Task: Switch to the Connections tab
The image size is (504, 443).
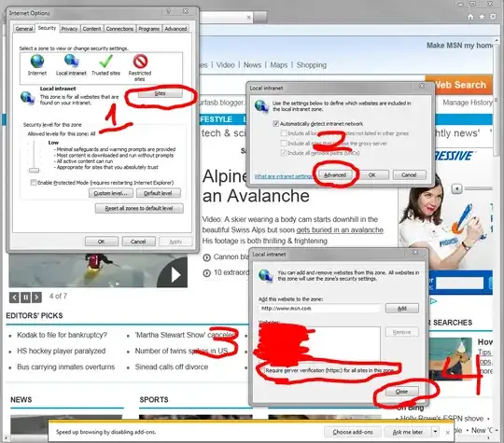Action: 119,29
